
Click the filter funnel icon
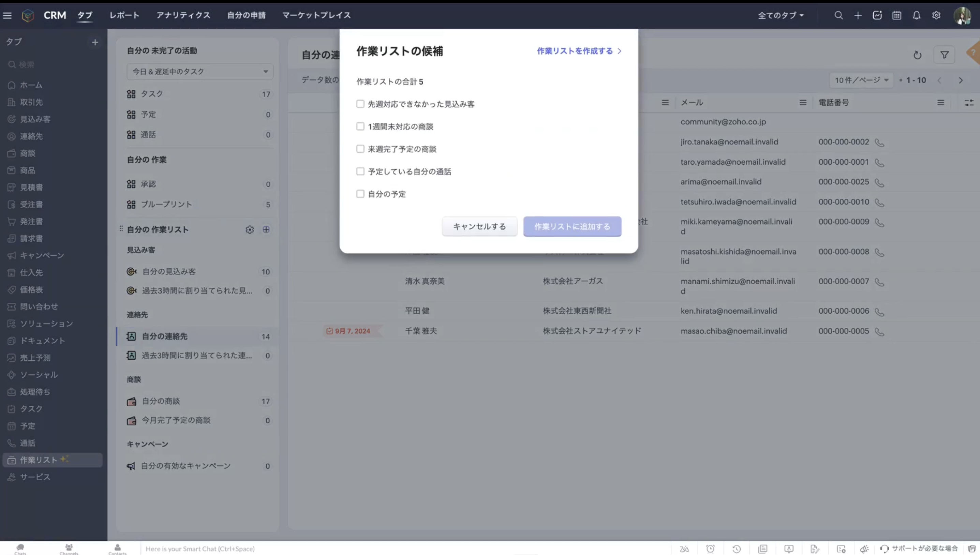point(944,55)
